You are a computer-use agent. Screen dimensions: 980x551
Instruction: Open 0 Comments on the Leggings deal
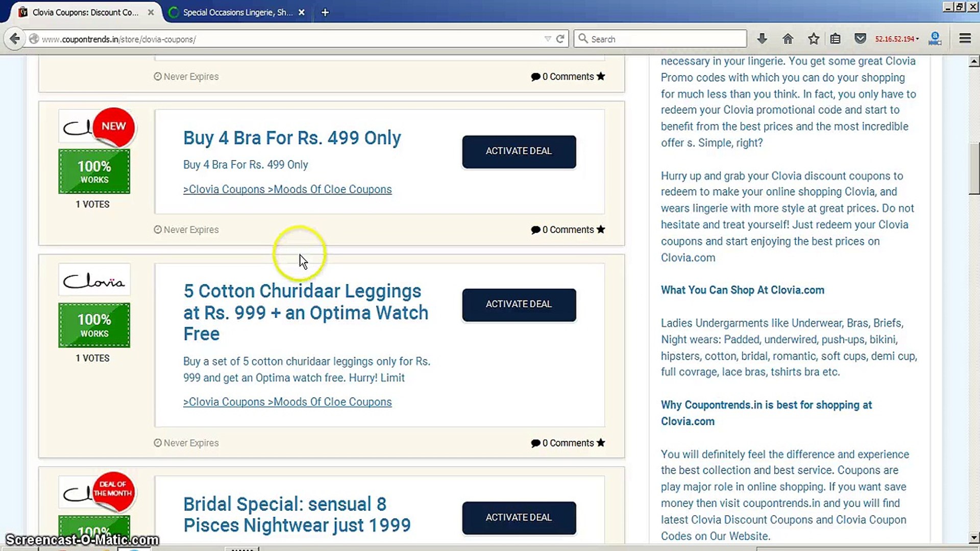point(562,443)
